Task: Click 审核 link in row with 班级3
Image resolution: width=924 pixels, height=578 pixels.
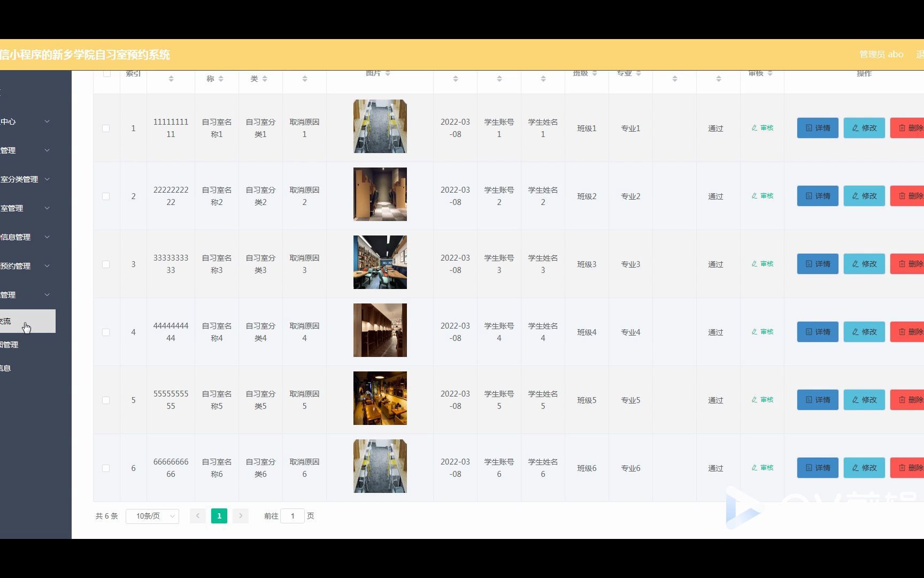Action: point(763,264)
